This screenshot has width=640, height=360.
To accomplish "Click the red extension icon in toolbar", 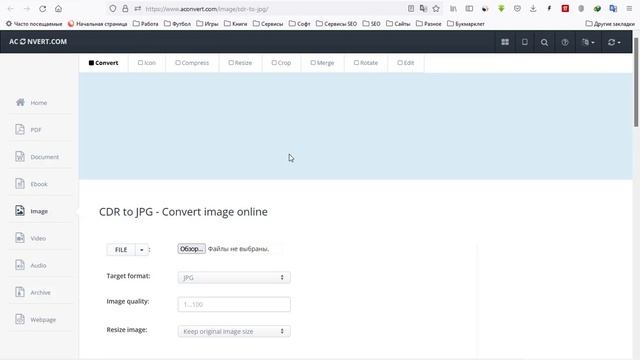I will [565, 9].
